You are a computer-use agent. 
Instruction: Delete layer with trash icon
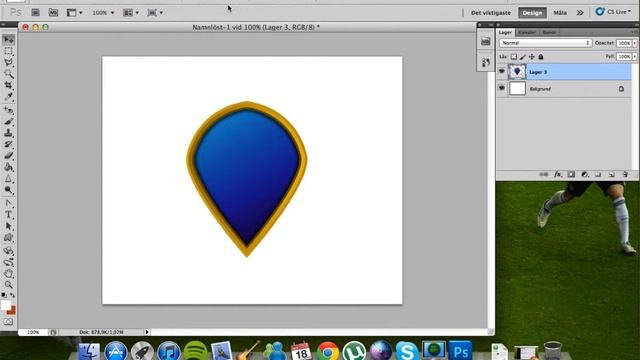tap(625, 175)
